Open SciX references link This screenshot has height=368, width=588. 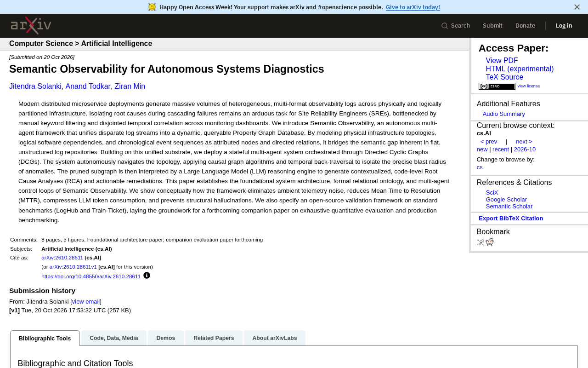click(x=492, y=193)
